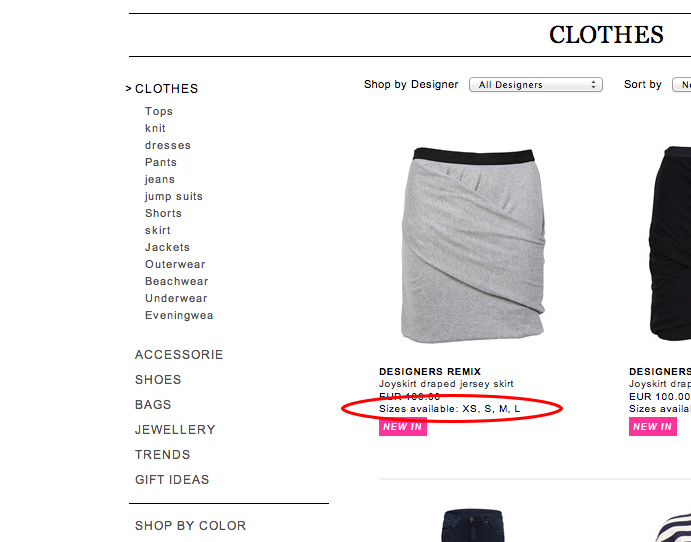Open the skirt category link
This screenshot has width=691, height=542.
click(158, 230)
